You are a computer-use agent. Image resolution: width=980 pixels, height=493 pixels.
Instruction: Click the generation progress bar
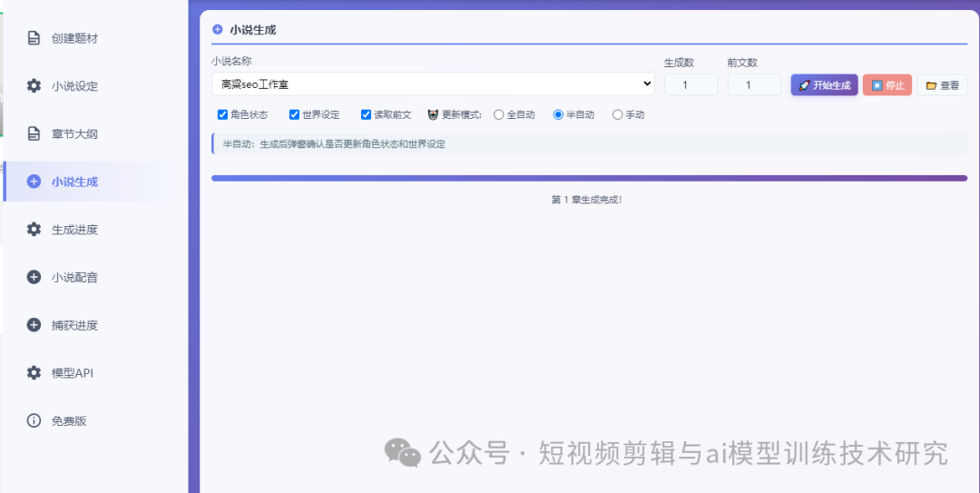pyautogui.click(x=590, y=178)
